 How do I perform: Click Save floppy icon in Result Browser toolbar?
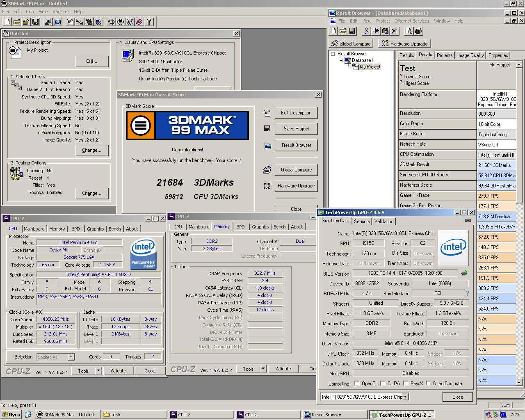tap(352, 31)
